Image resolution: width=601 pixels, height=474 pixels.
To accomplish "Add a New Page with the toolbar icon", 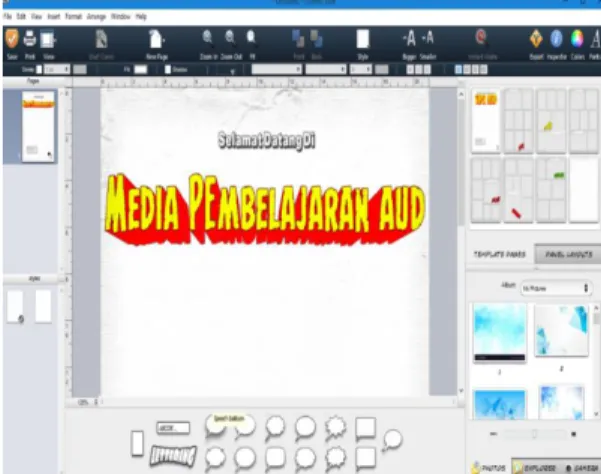I will pyautogui.click(x=156, y=39).
